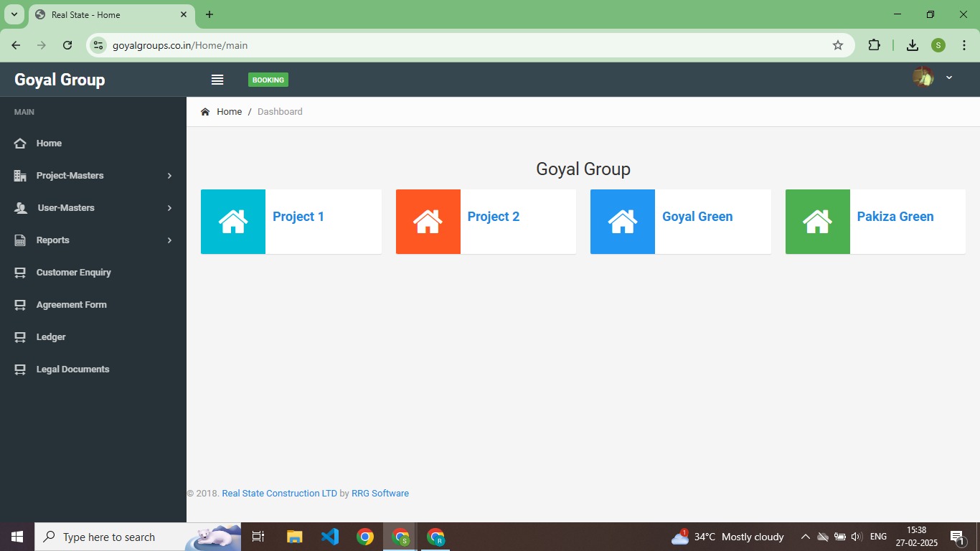This screenshot has height=551, width=980.
Task: Click the site information icon in address bar
Action: click(x=99, y=45)
